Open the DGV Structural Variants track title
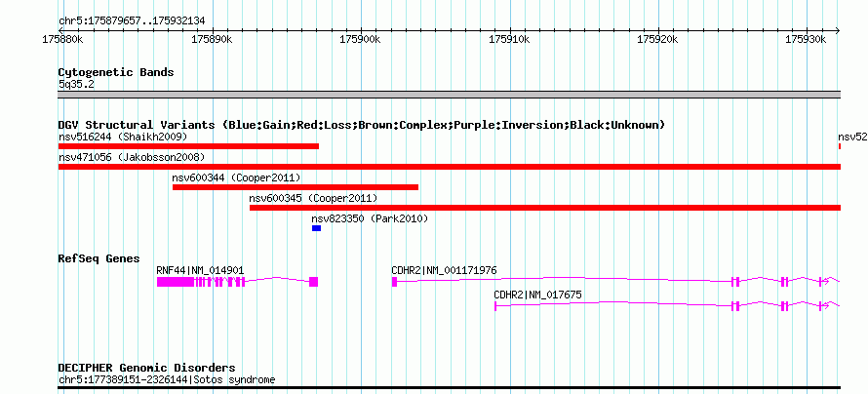Screen dimensions: 868x394 362,125
